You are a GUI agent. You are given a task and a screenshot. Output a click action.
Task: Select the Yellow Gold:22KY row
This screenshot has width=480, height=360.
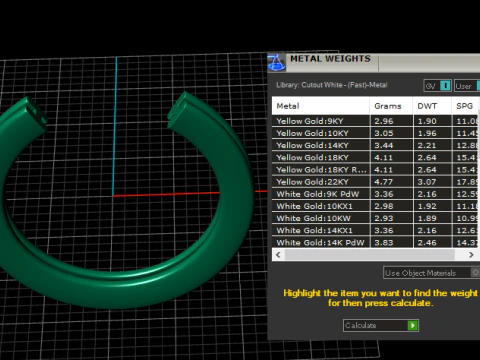[376, 182]
